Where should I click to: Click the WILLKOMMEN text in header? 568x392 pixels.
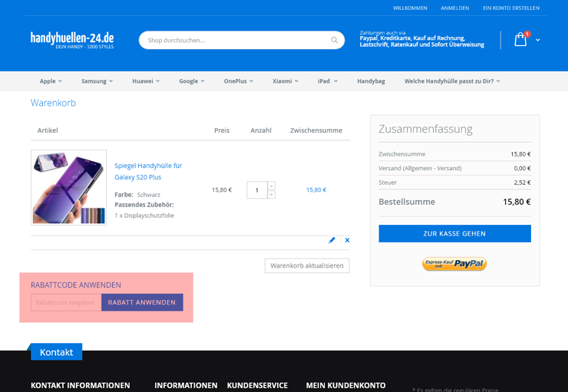coord(410,8)
